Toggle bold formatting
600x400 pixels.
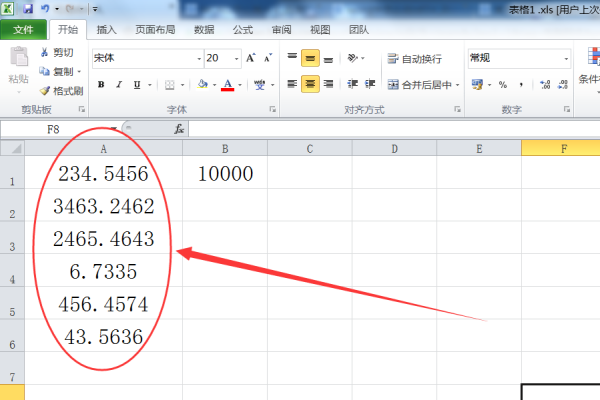click(x=101, y=85)
